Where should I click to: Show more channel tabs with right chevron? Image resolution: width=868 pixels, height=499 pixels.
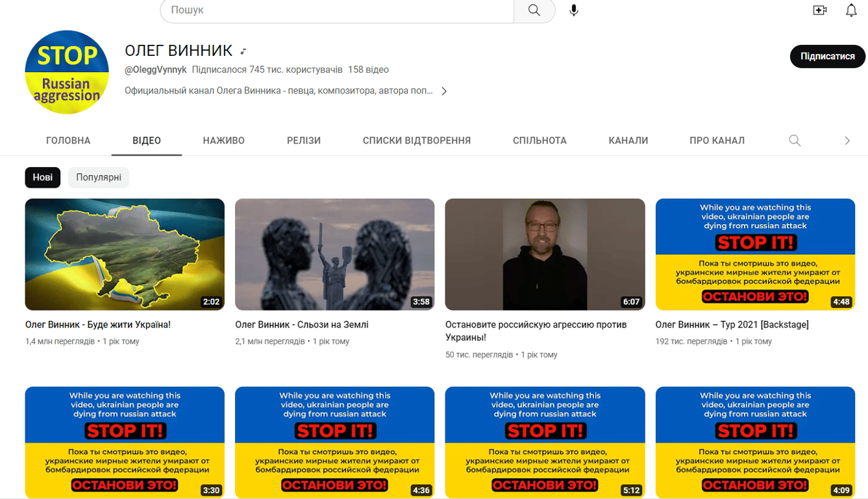tap(847, 140)
